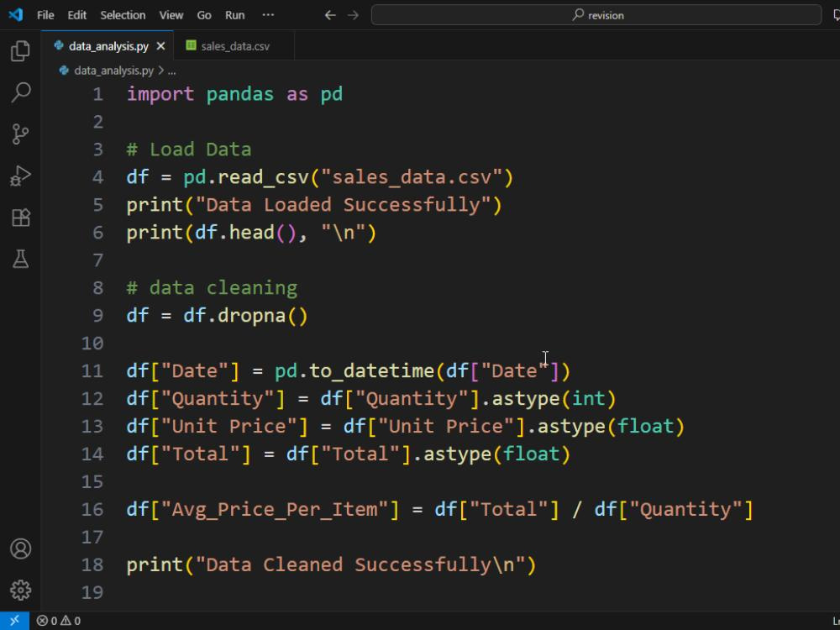The height and width of the screenshot is (630, 840).
Task: Expand the breadcrumb ellipsis symbol path
Action: pos(172,71)
